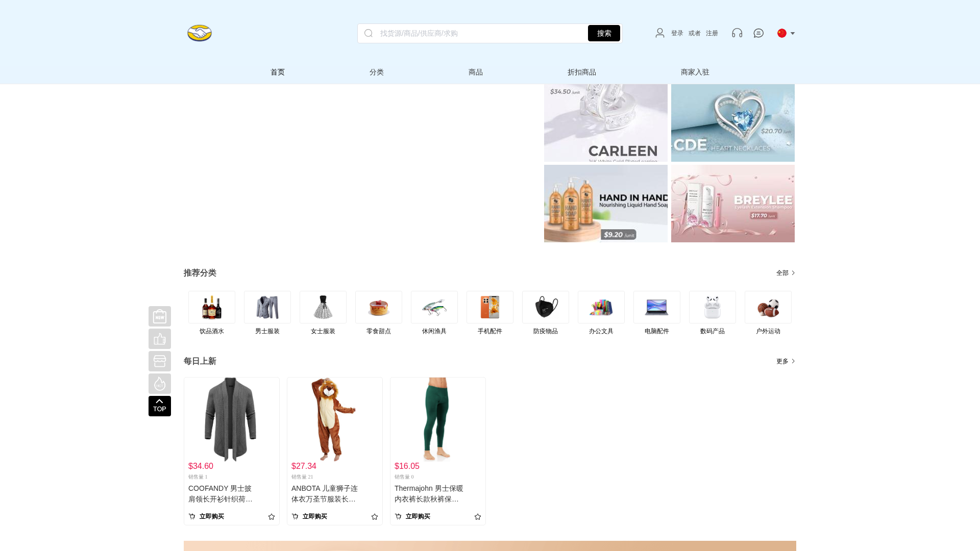
Task: Select the 手机配件 category icon
Action: tap(490, 307)
